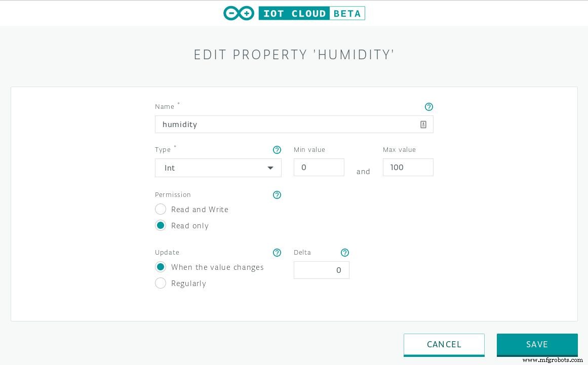Click the Delta value input

pos(321,270)
